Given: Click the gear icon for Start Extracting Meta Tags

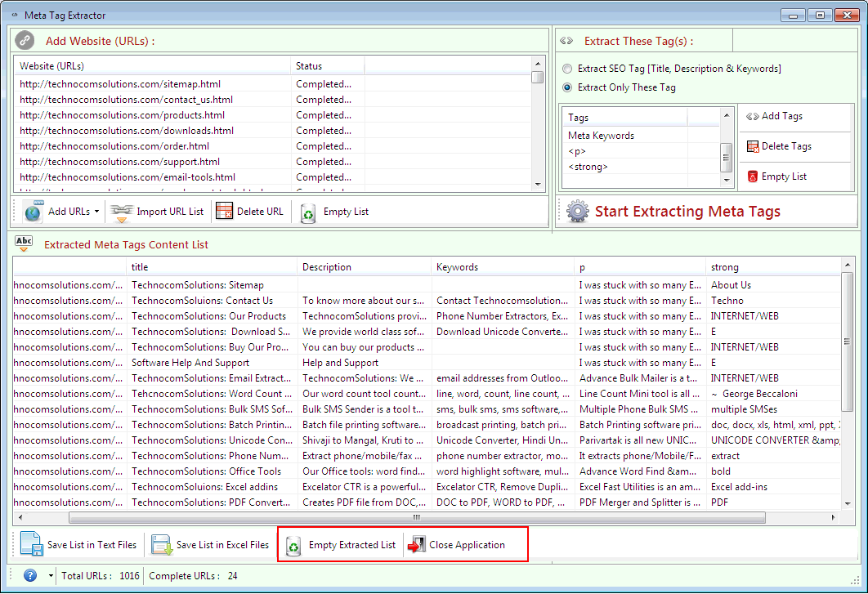Looking at the screenshot, I should click(577, 212).
